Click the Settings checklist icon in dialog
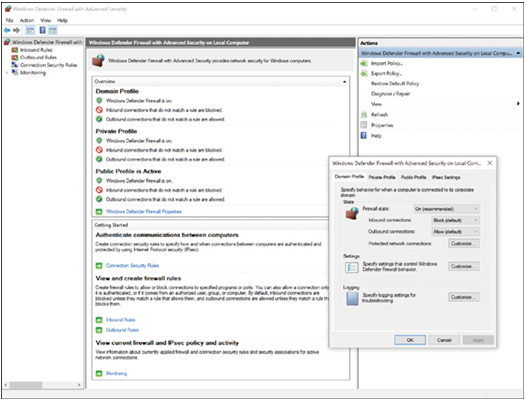The image size is (527, 401). click(352, 268)
